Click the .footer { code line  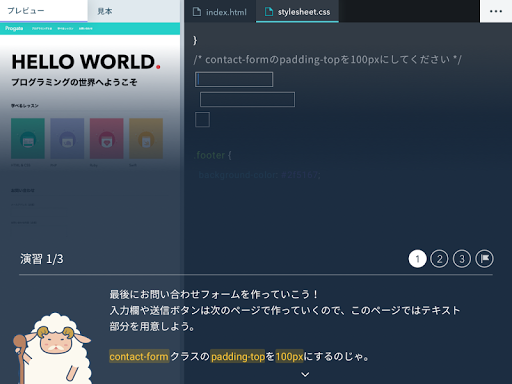point(212,155)
